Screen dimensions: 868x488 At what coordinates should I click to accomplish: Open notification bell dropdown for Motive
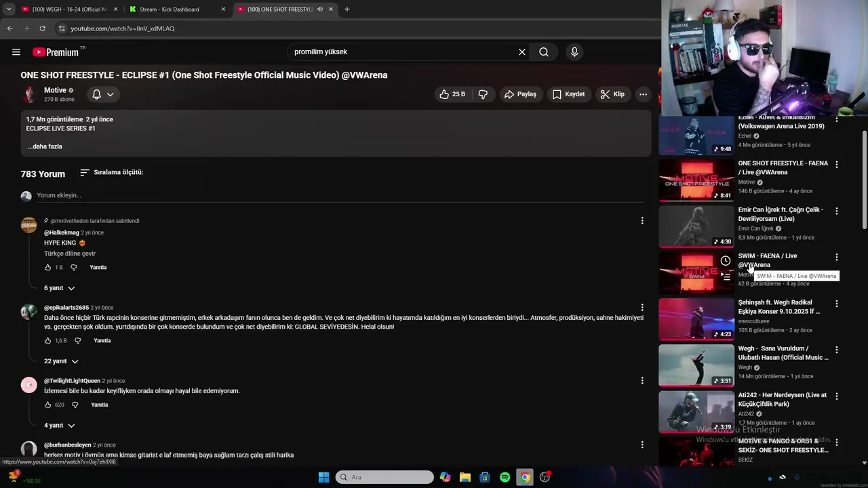coord(103,94)
